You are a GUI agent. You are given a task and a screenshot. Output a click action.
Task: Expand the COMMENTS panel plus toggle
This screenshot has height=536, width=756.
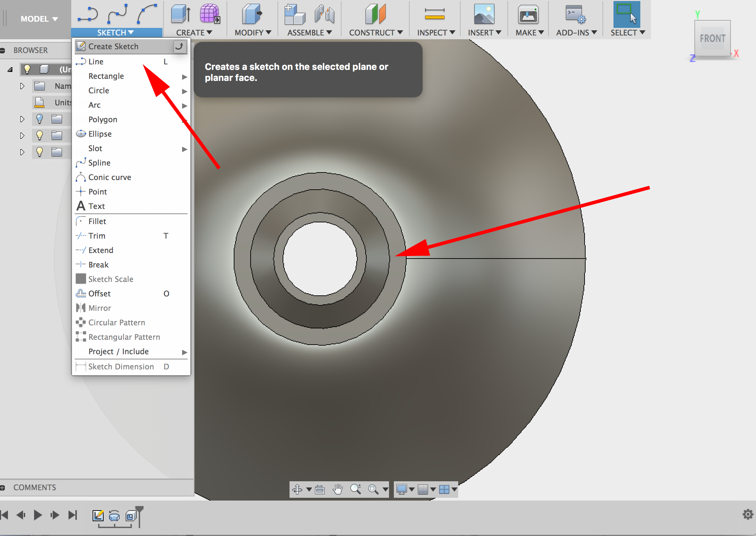[2, 488]
